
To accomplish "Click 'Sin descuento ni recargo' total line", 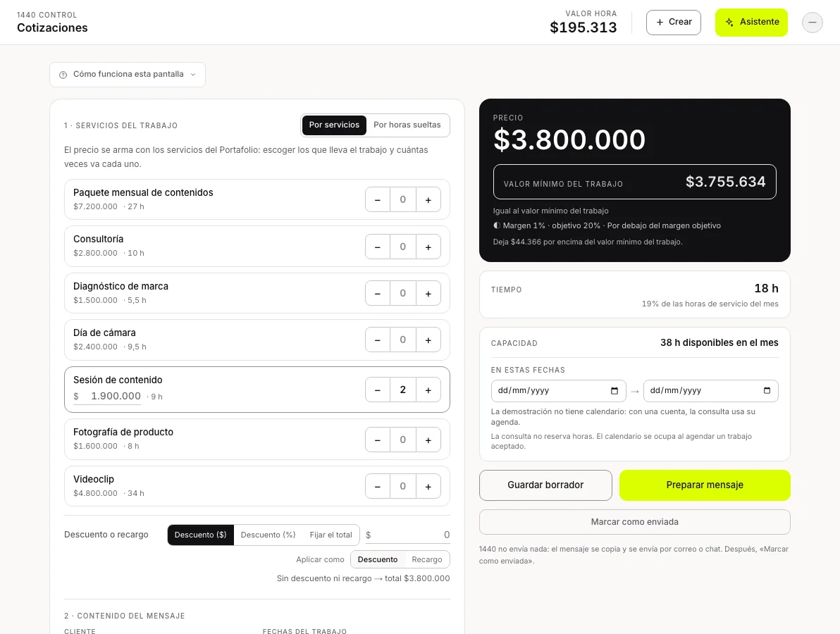I will 363,578.
